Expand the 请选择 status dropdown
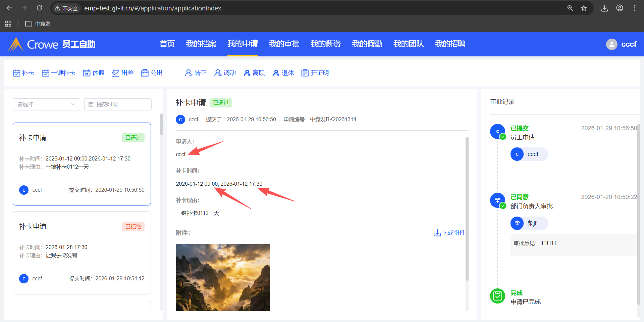Viewport: 644px width, 322px height. [46, 104]
